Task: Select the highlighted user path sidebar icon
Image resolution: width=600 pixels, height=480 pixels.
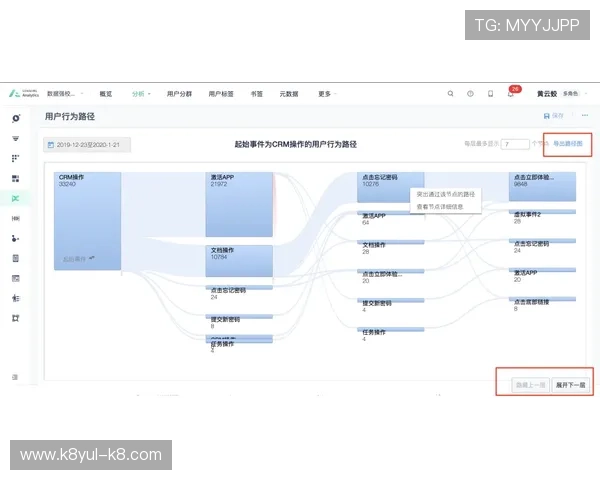Action: point(15,198)
